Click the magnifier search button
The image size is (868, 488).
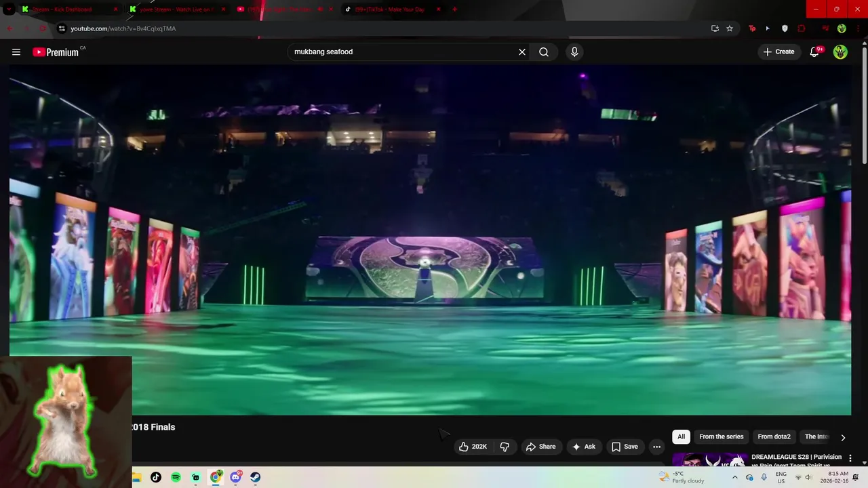click(544, 52)
